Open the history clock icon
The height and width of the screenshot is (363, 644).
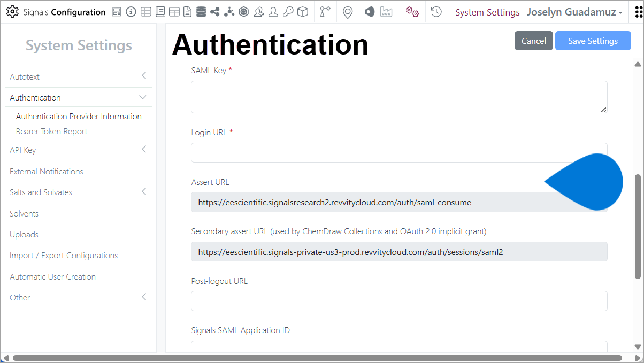(436, 12)
